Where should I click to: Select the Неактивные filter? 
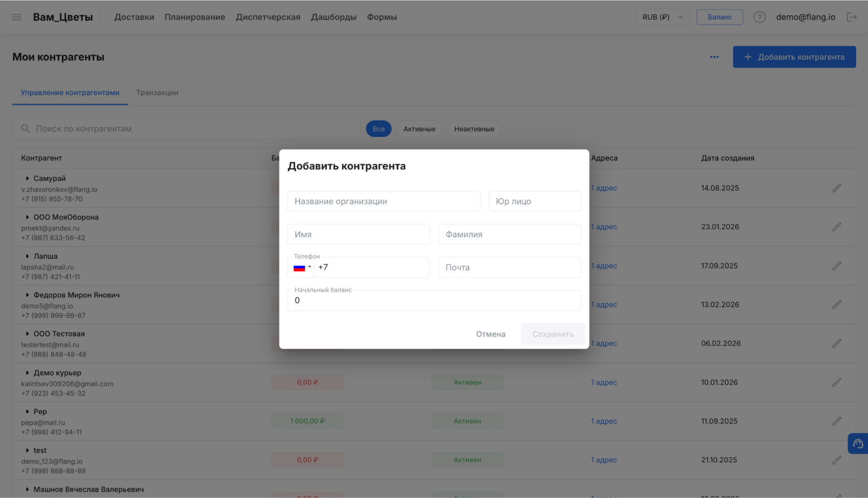coord(474,128)
